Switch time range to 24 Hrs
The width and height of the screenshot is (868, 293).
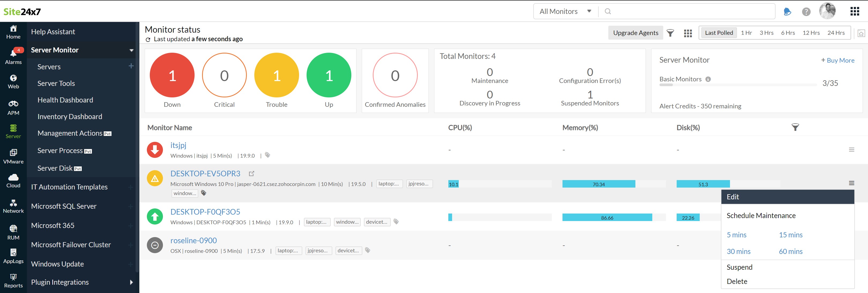pyautogui.click(x=836, y=33)
